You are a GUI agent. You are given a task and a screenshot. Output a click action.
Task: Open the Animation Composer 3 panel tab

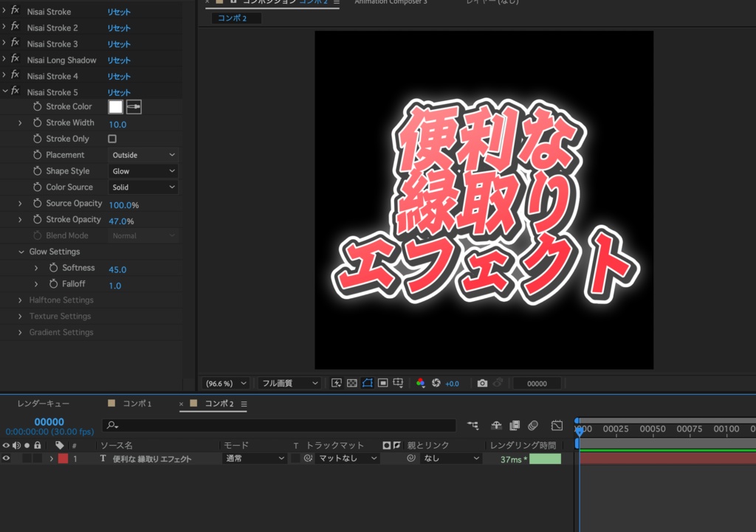[391, 2]
